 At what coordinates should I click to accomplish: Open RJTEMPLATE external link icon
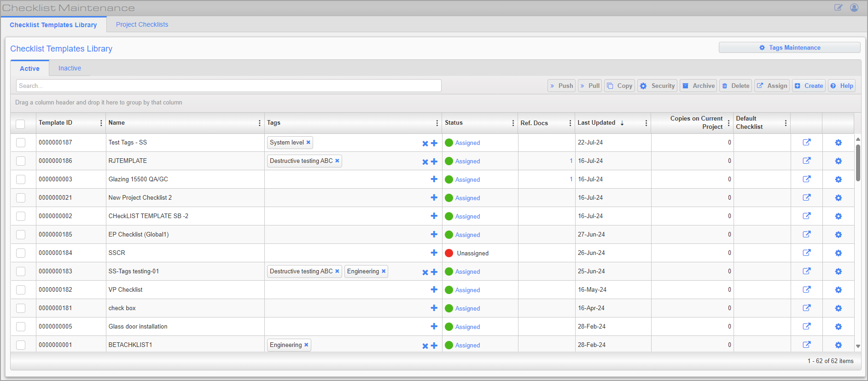806,161
